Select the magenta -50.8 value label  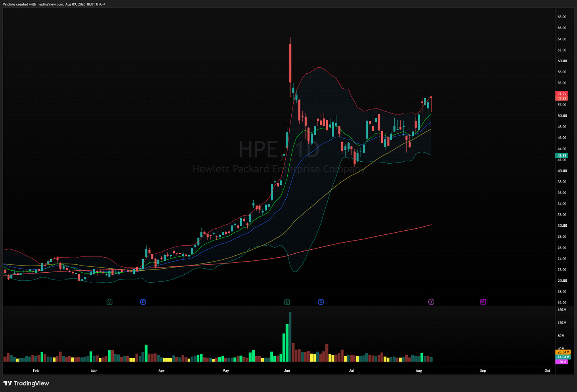(x=562, y=362)
